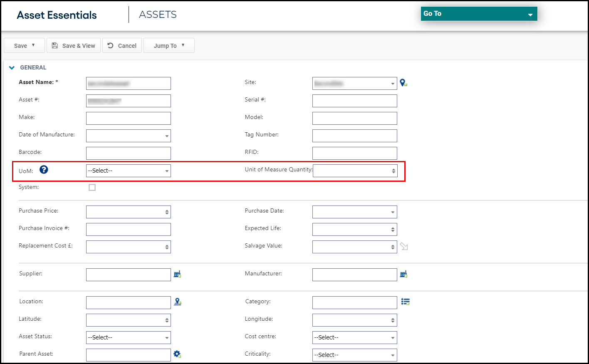Click the Asset Essentials logo text
The image size is (589, 364).
point(57,15)
